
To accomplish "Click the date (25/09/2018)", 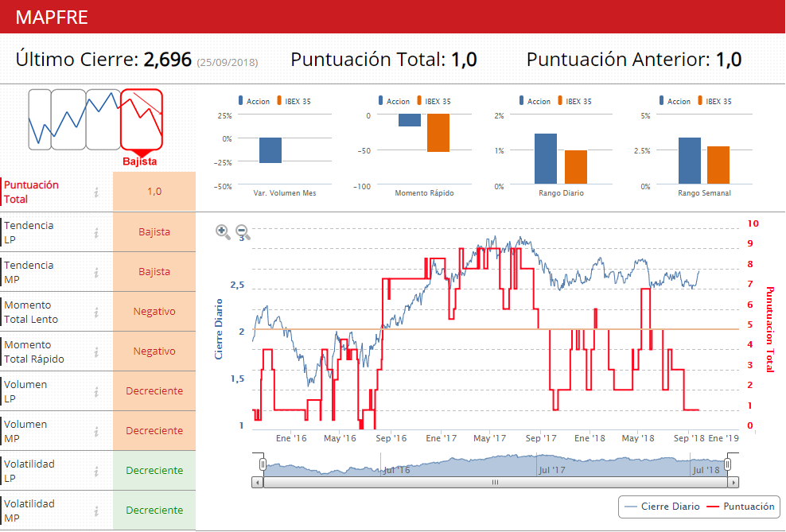I will point(228,63).
